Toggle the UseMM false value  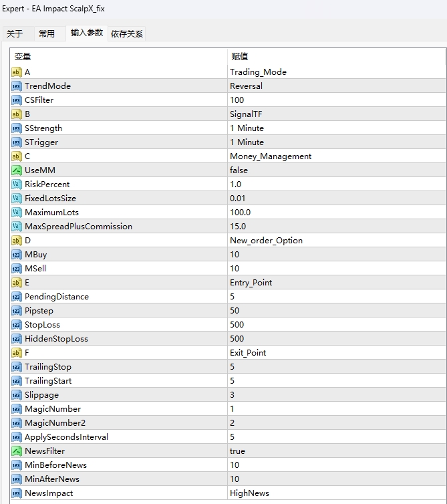(239, 170)
